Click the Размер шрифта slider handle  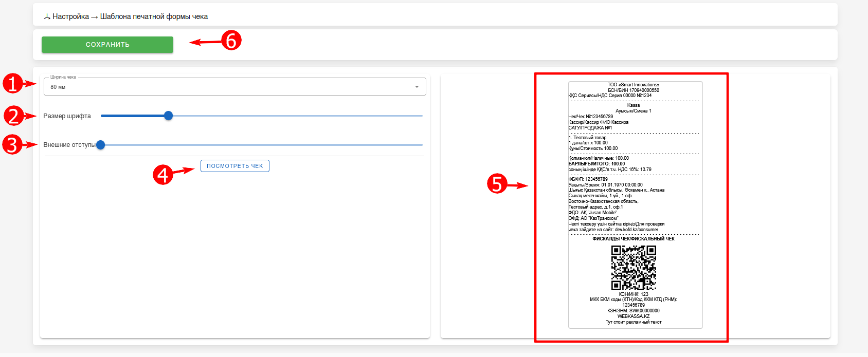coord(168,116)
